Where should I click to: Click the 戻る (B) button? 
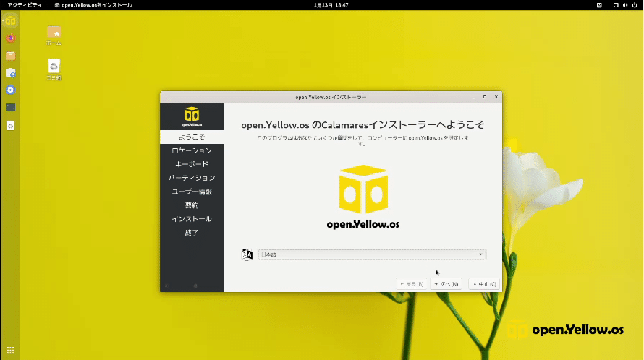[412, 284]
